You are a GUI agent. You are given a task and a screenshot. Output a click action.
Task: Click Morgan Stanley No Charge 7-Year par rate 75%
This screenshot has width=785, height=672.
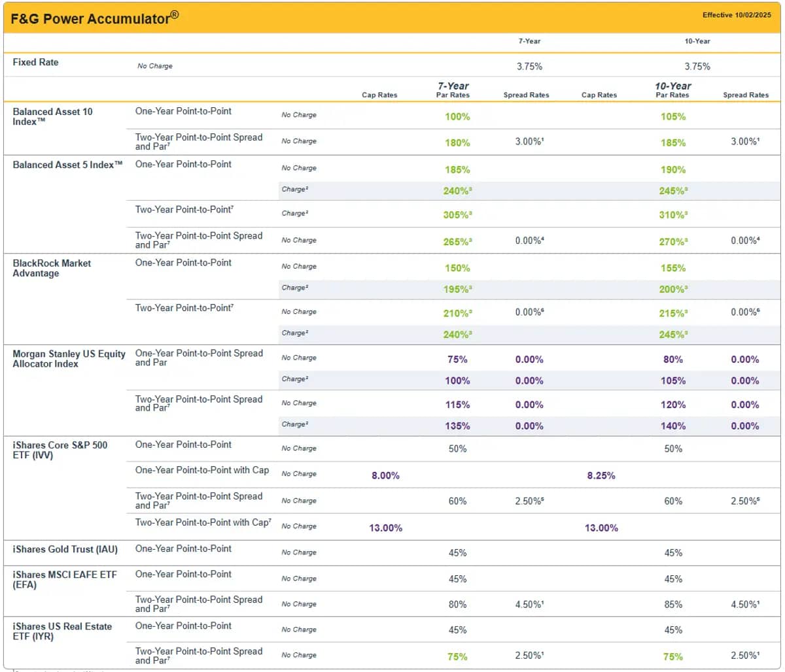point(457,360)
